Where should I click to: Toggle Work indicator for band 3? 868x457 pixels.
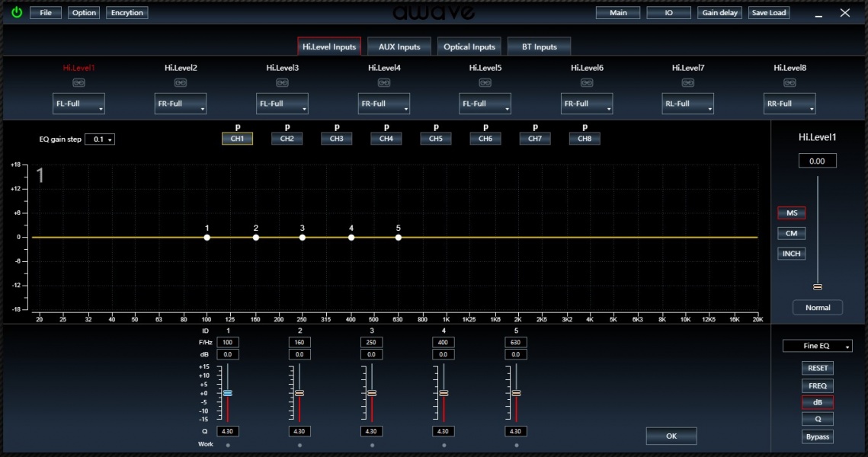coord(372,445)
